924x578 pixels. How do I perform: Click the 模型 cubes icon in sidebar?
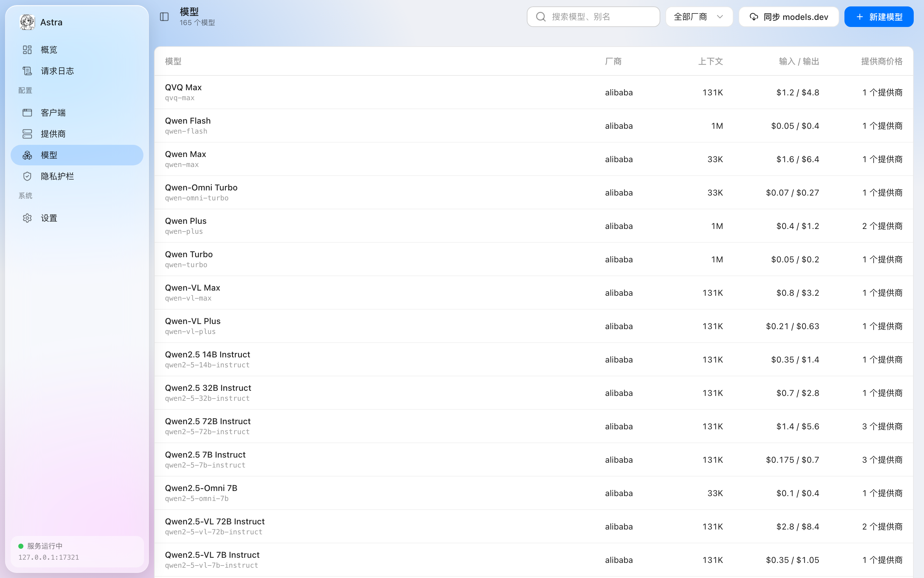point(27,155)
